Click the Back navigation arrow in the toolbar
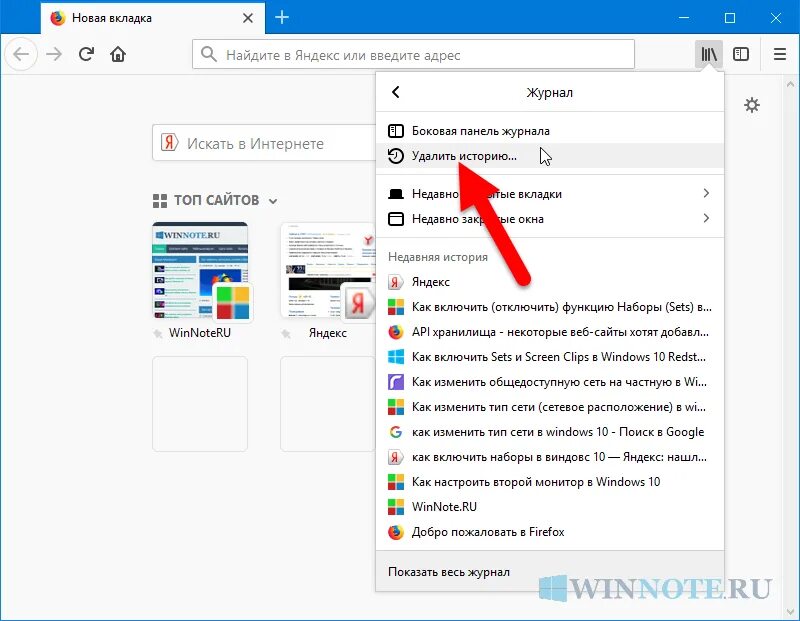 coord(21,54)
